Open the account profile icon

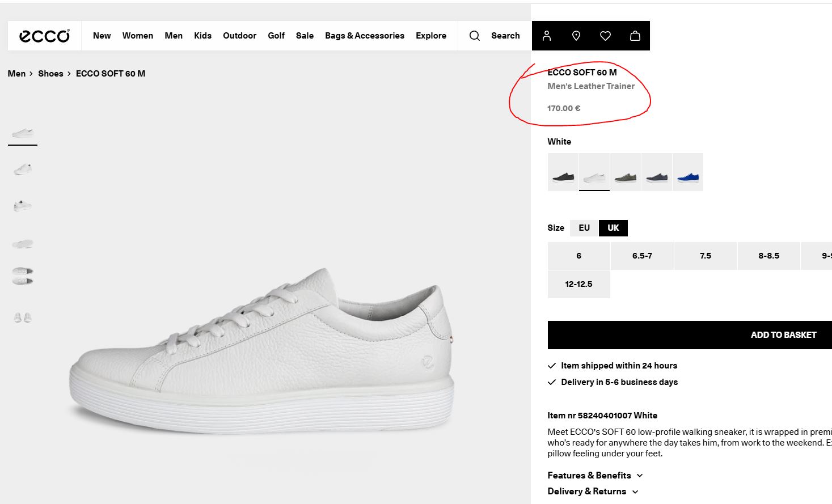(547, 36)
